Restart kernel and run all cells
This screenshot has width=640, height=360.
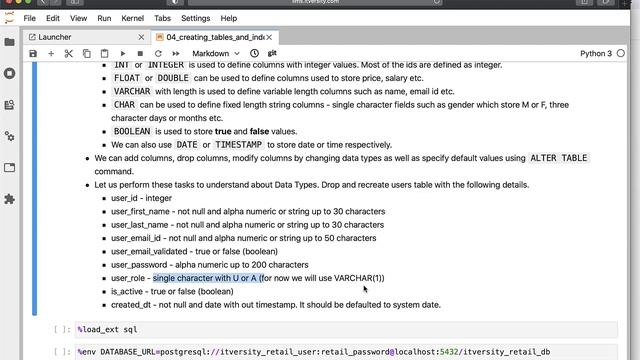[x=176, y=53]
